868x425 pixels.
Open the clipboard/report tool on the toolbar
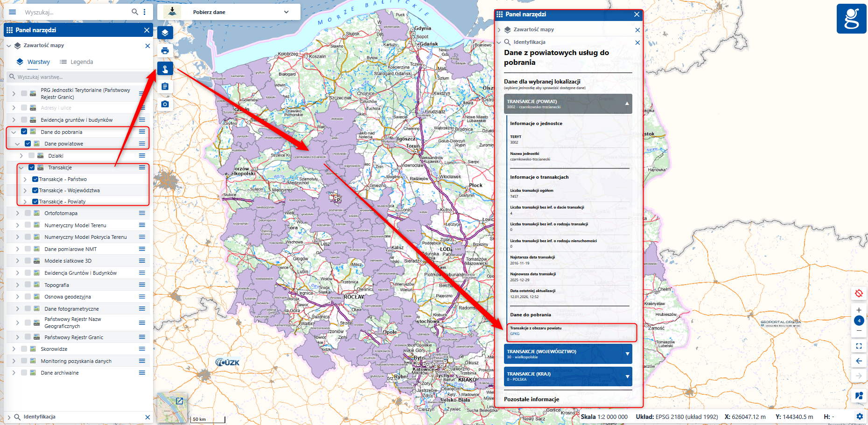tap(165, 86)
